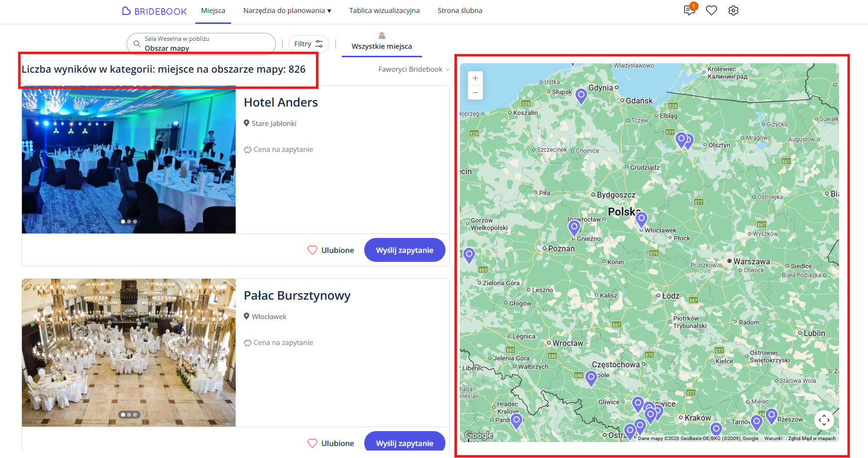The image size is (868, 458).
Task: Click the Bridebook logo
Action: coord(154,11)
